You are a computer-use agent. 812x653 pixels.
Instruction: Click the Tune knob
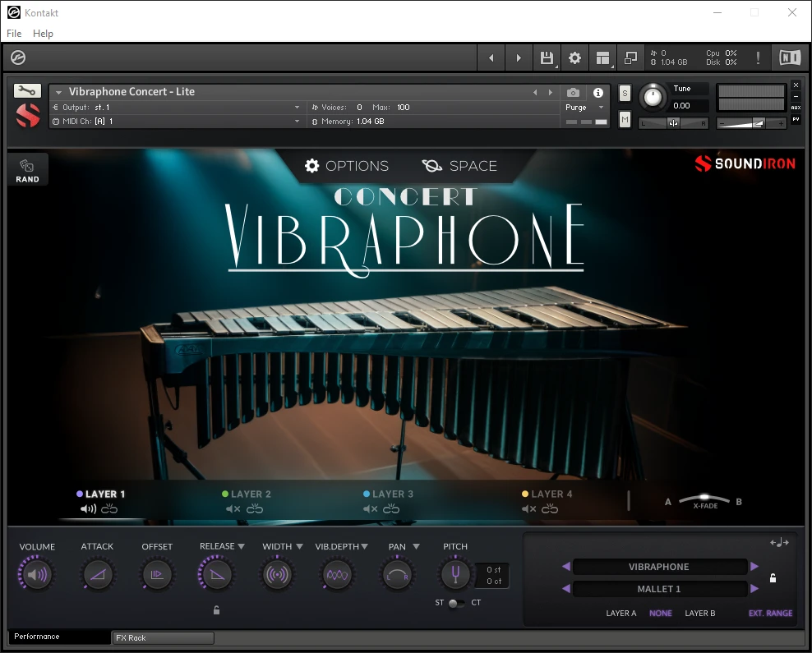click(x=653, y=97)
